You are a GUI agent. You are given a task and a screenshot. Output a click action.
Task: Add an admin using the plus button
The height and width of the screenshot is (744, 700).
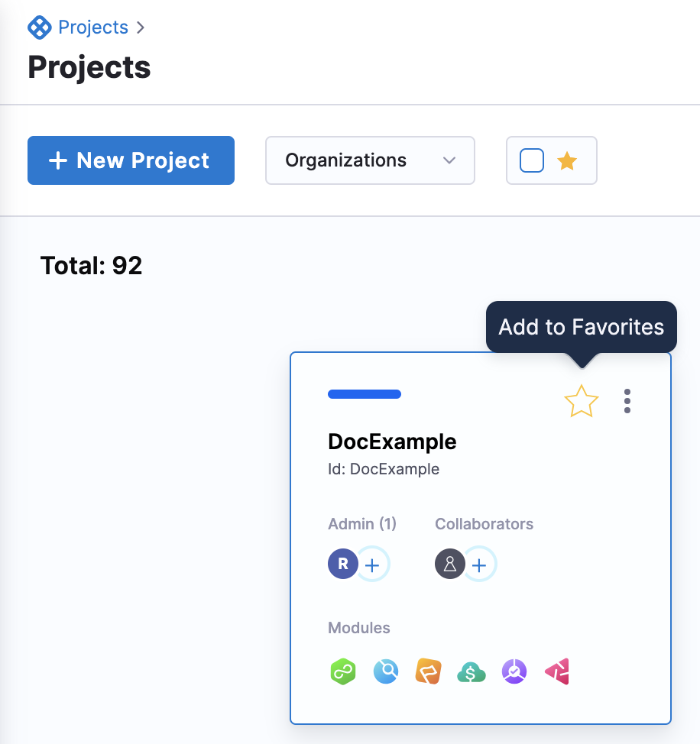[372, 565]
